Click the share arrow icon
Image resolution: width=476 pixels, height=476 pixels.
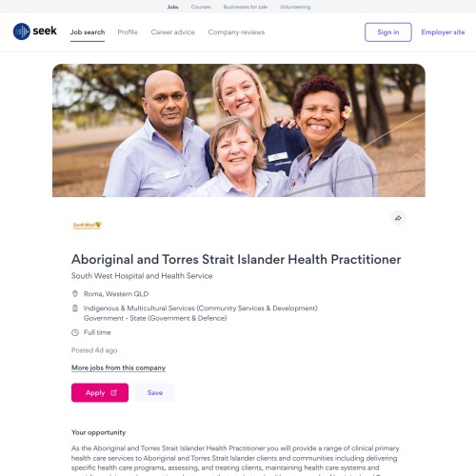[x=398, y=218]
